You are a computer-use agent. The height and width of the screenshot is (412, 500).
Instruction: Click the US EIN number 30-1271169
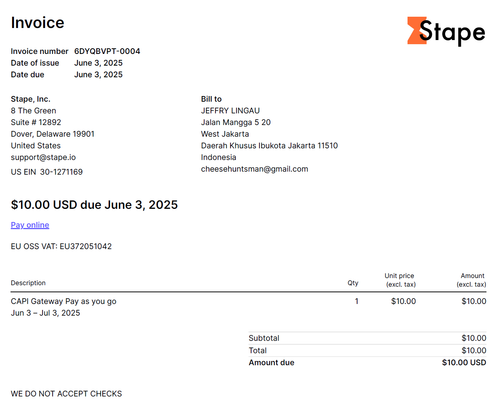pos(61,172)
